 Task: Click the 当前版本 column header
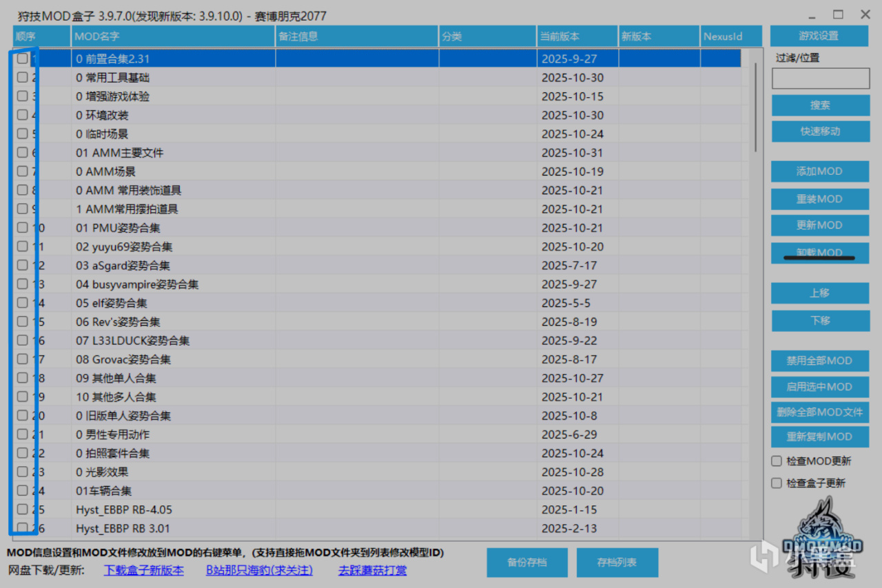point(577,36)
